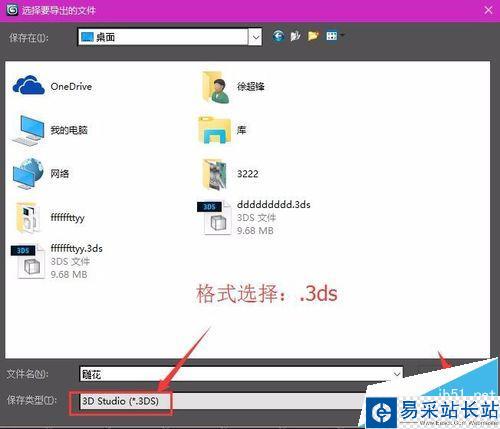Click the 文件名 field containing 雕花
The height and width of the screenshot is (429, 500).
[241, 374]
